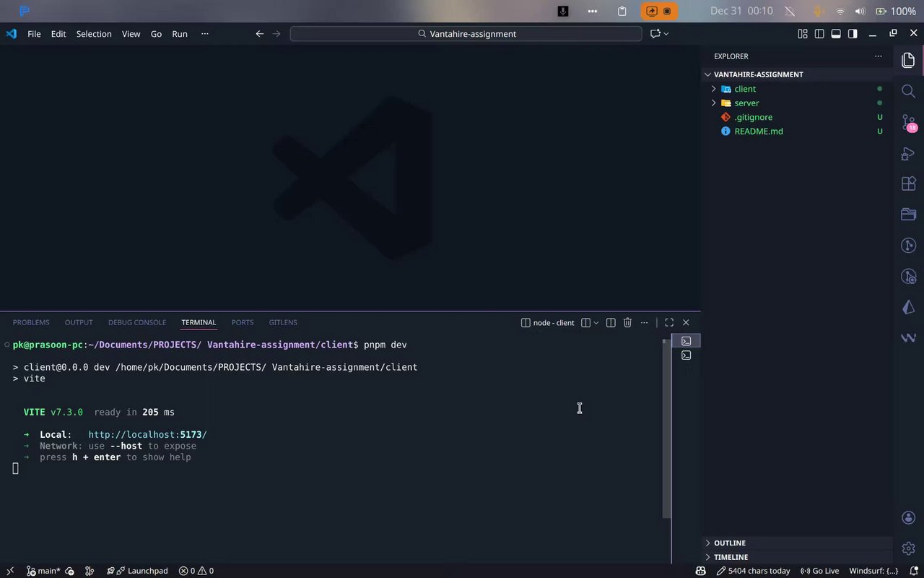Open Run and Debug view
The height and width of the screenshot is (578, 924).
908,153
